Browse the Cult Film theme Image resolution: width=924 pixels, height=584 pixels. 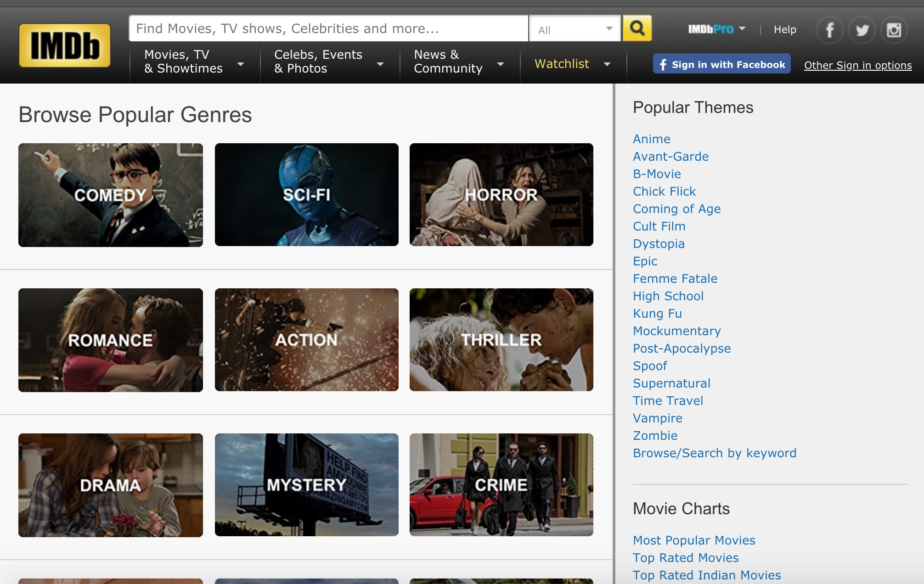pyautogui.click(x=659, y=226)
